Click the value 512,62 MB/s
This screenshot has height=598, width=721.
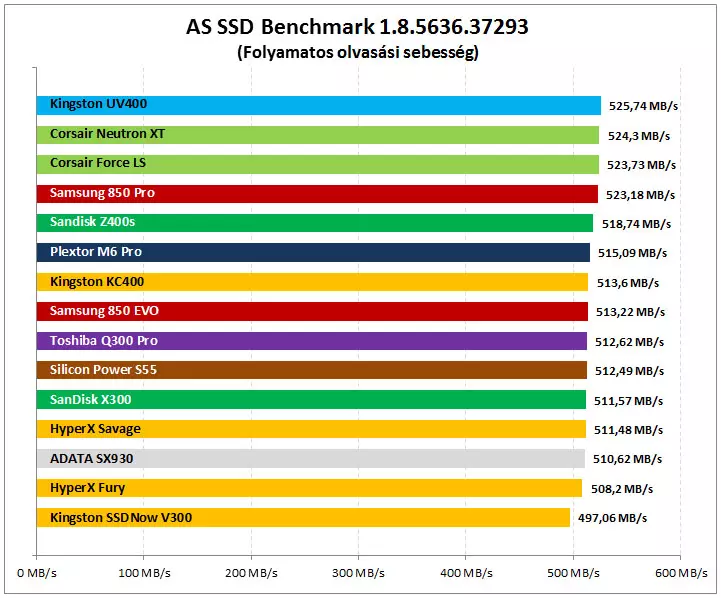629,342
